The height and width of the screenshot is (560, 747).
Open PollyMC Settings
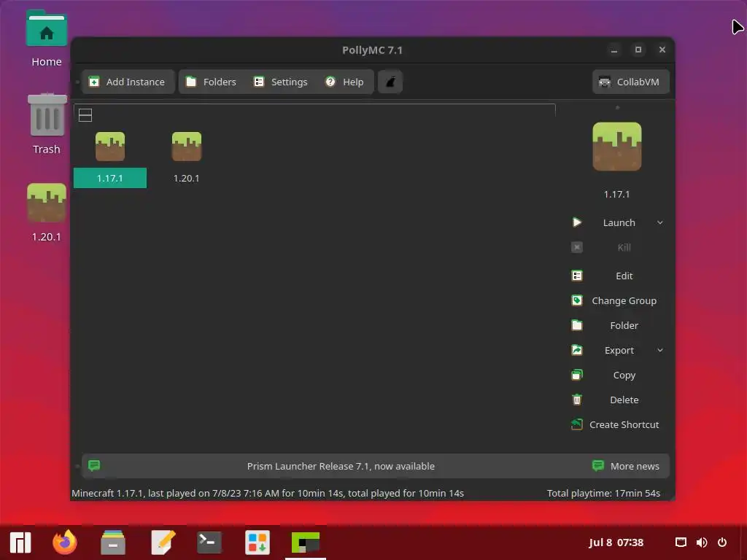click(x=281, y=82)
